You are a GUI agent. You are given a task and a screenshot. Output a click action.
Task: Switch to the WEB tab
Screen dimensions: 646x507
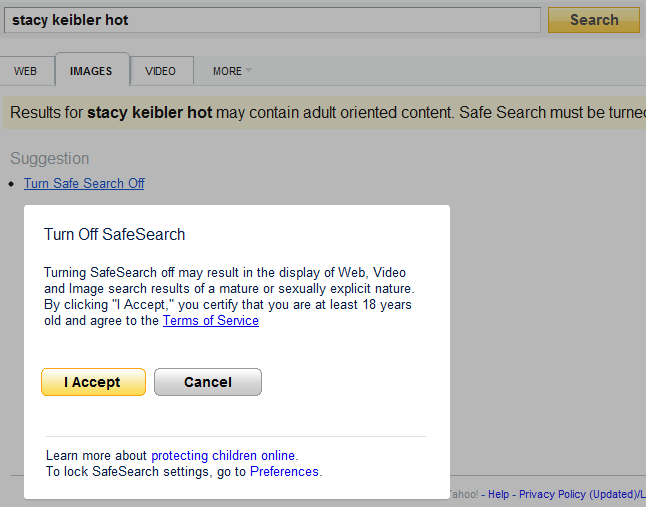click(25, 71)
